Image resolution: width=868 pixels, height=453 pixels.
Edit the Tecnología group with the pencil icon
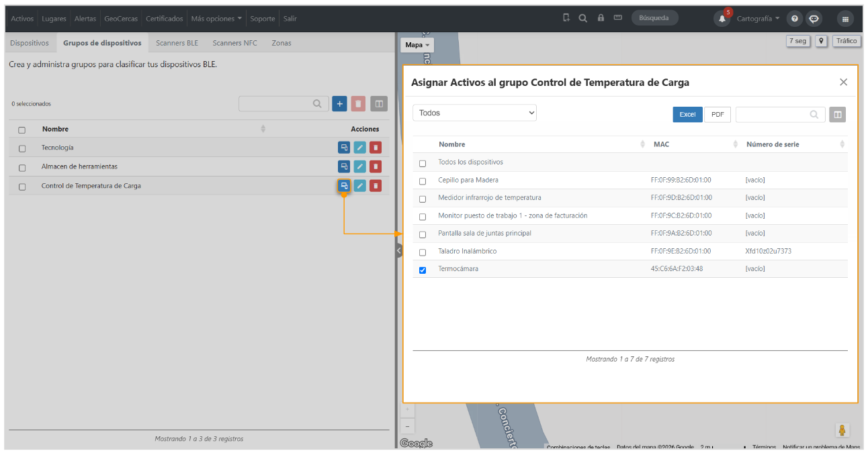tap(360, 148)
